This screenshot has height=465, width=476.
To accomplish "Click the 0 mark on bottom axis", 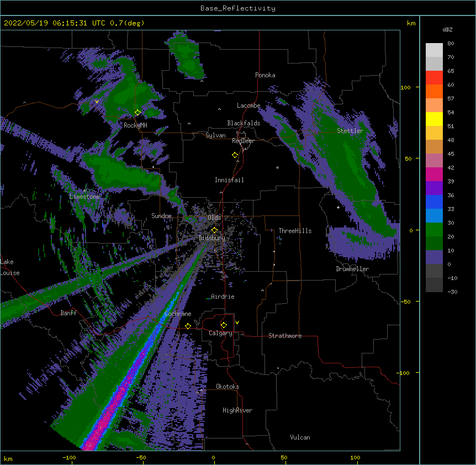I will tap(213, 457).
